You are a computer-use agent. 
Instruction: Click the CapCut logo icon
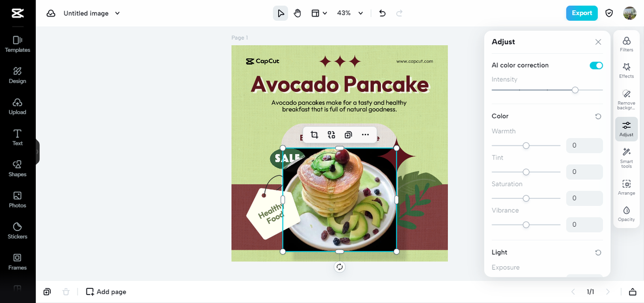click(x=18, y=13)
